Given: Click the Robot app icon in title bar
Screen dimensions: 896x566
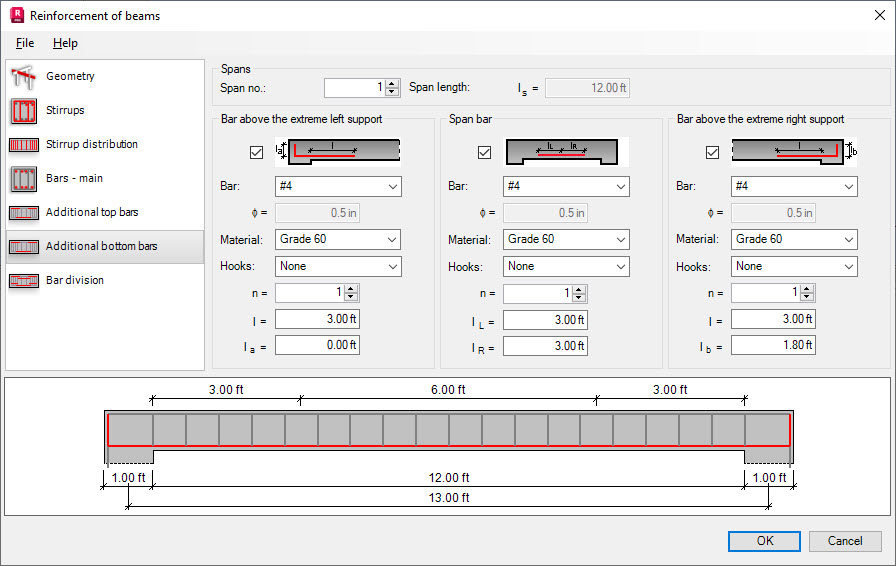Looking at the screenshot, I should point(17,15).
